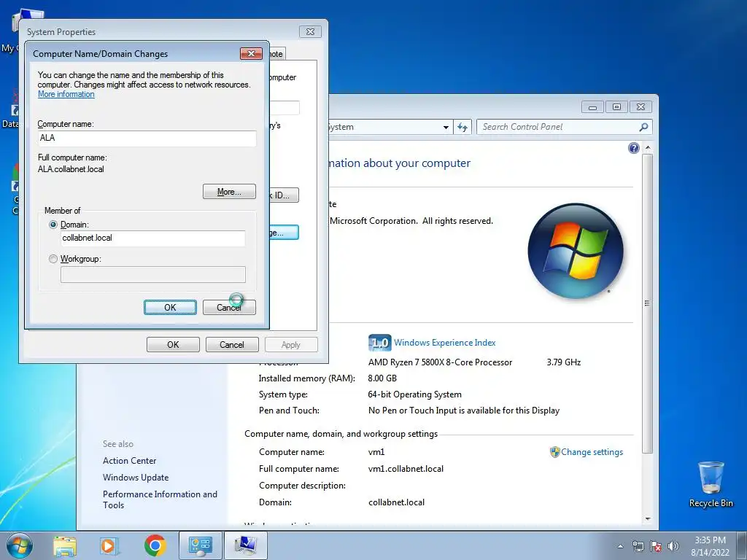The image size is (747, 560).
Task: Click scroll up arrow in System window
Action: [648, 148]
